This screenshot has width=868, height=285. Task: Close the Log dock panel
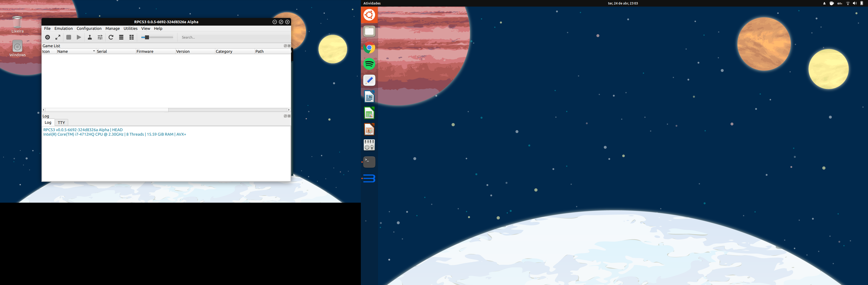click(x=289, y=116)
